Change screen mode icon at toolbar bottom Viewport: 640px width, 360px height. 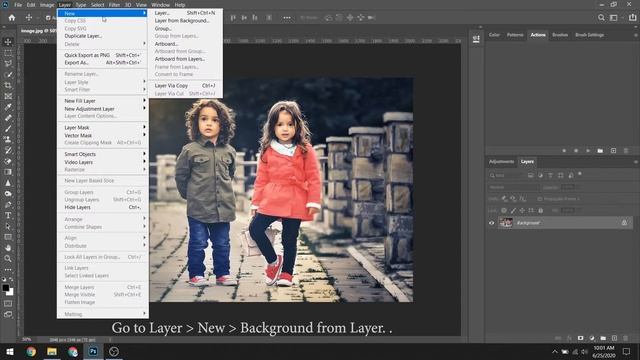(8, 314)
